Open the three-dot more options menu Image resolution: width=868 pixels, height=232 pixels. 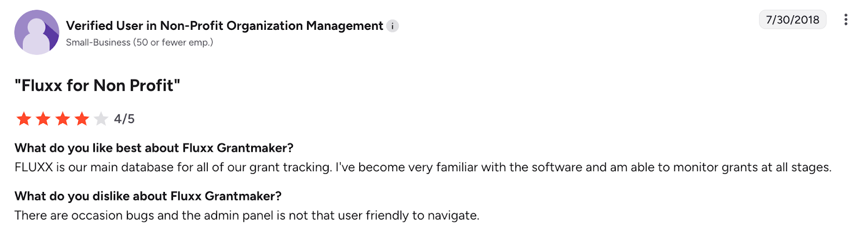[845, 20]
